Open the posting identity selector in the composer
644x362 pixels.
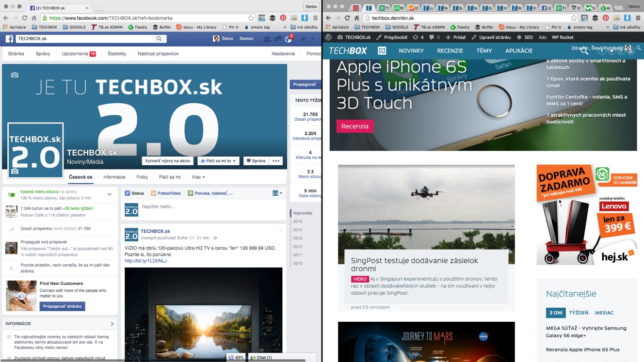(277, 193)
